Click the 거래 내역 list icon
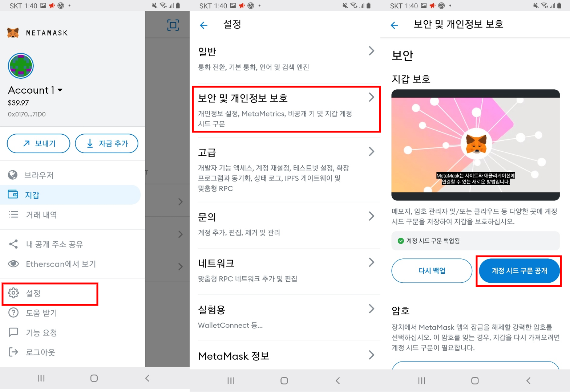Image resolution: width=570 pixels, height=392 pixels. point(13,215)
